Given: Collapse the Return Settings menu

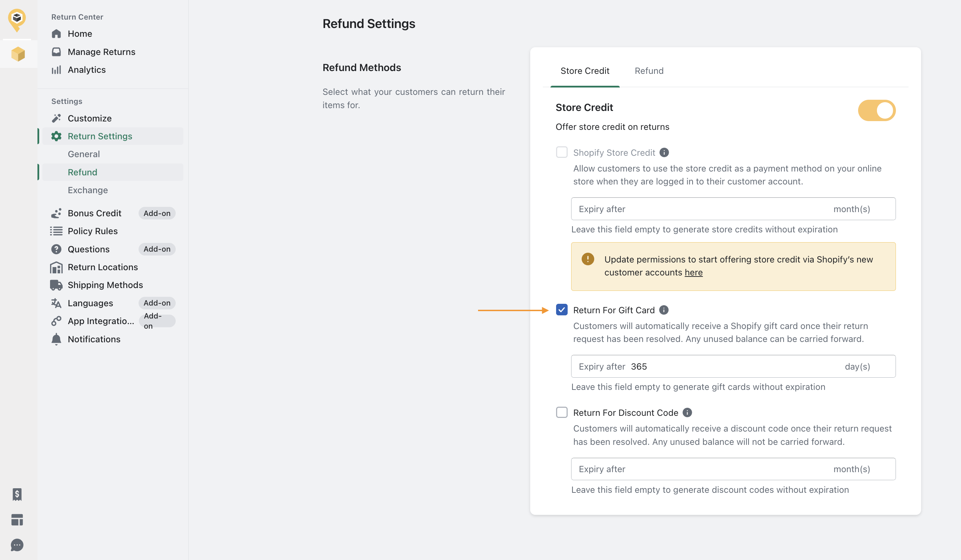Looking at the screenshot, I should pyautogui.click(x=112, y=136).
